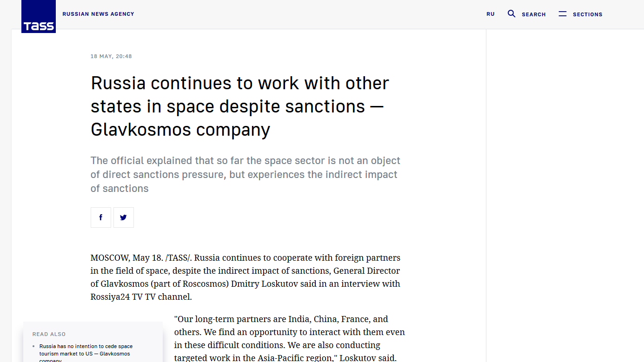The width and height of the screenshot is (644, 362).
Task: Click the quote starting 'Our long-term partners'
Action: coord(290,338)
